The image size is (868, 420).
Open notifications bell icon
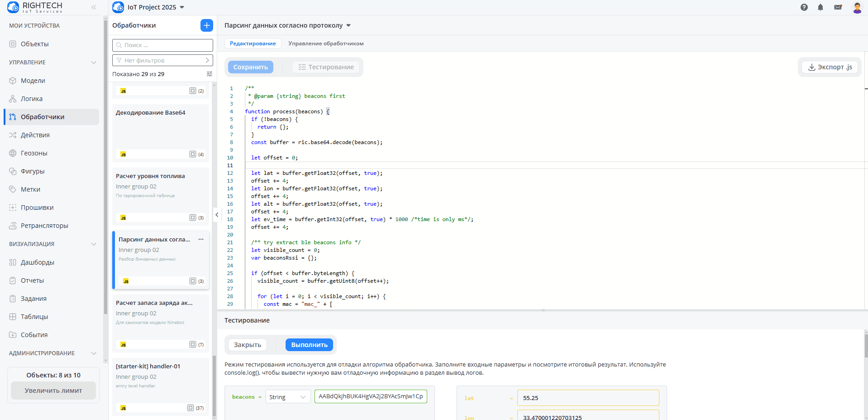tap(820, 7)
